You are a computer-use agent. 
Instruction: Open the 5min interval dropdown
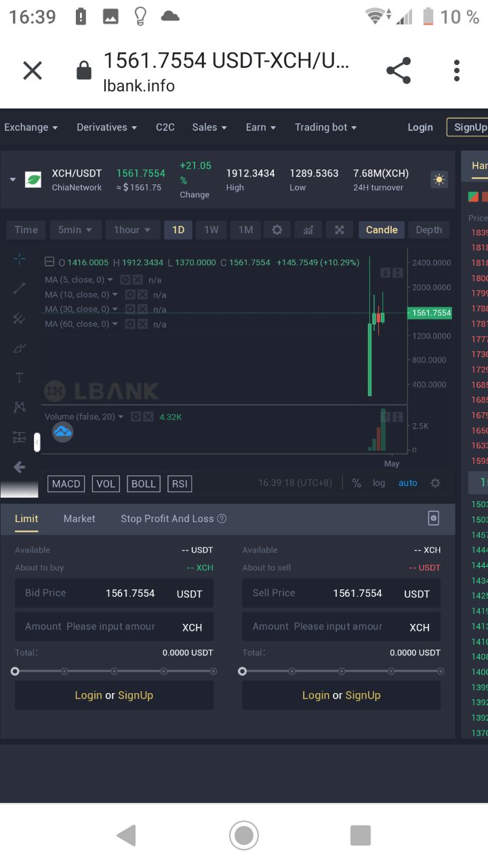point(76,230)
